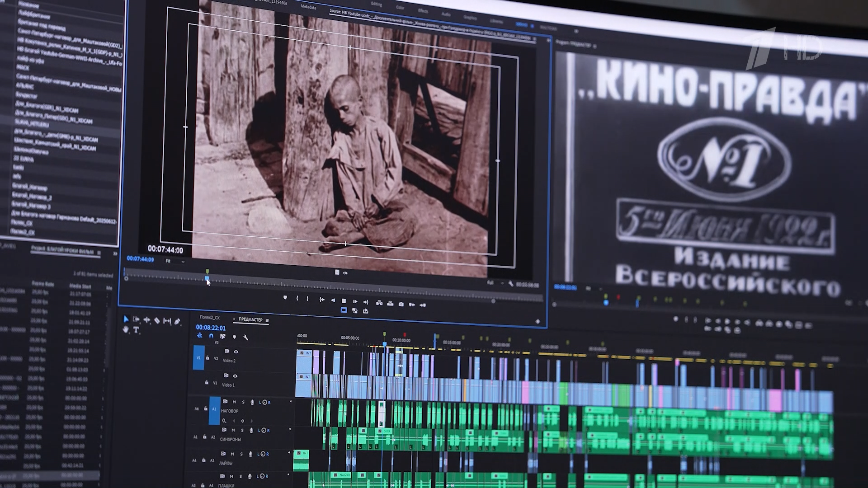Switch to the Поляк2_СХ sequence tab

pos(210,318)
